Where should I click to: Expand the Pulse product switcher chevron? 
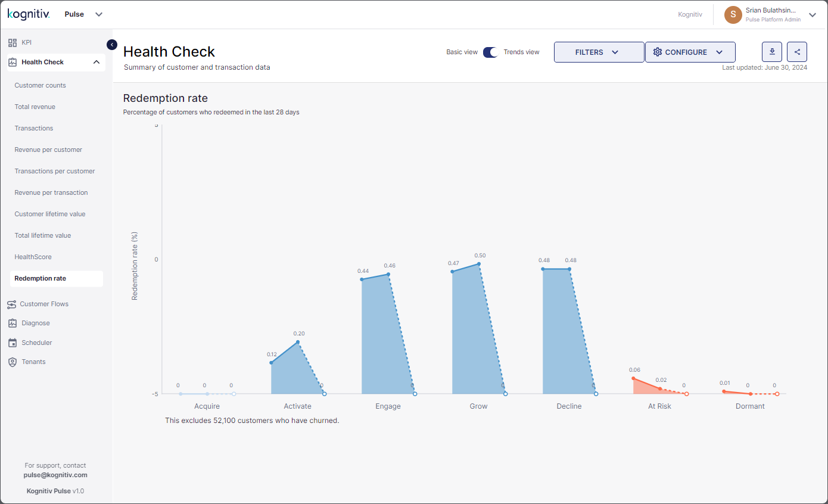[99, 14]
